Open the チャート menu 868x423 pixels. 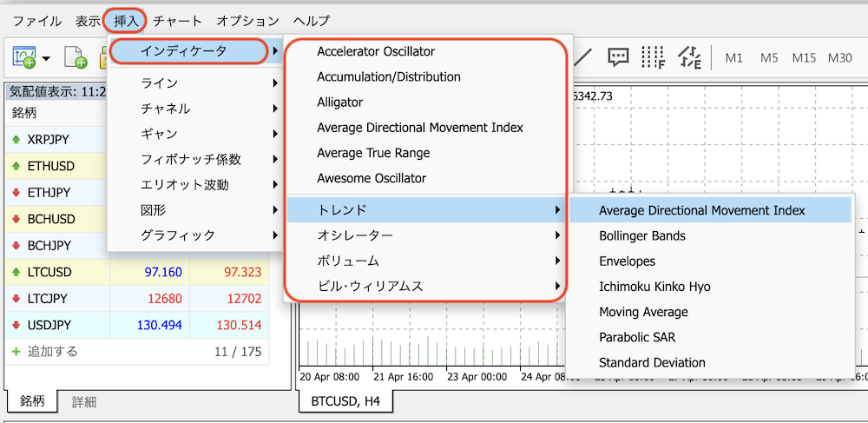(178, 21)
